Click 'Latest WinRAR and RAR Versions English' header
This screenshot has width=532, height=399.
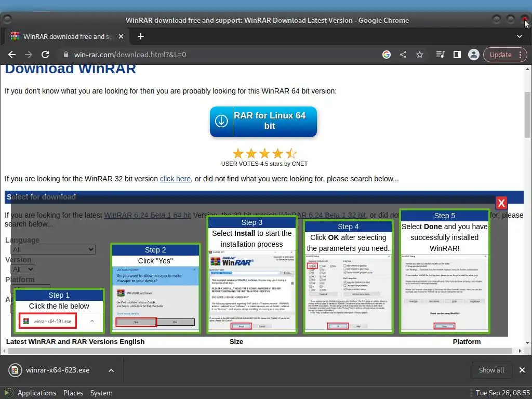(75, 342)
